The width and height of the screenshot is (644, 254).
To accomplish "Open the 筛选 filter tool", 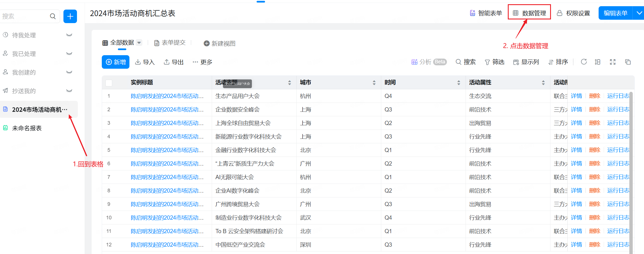I will click(x=494, y=62).
